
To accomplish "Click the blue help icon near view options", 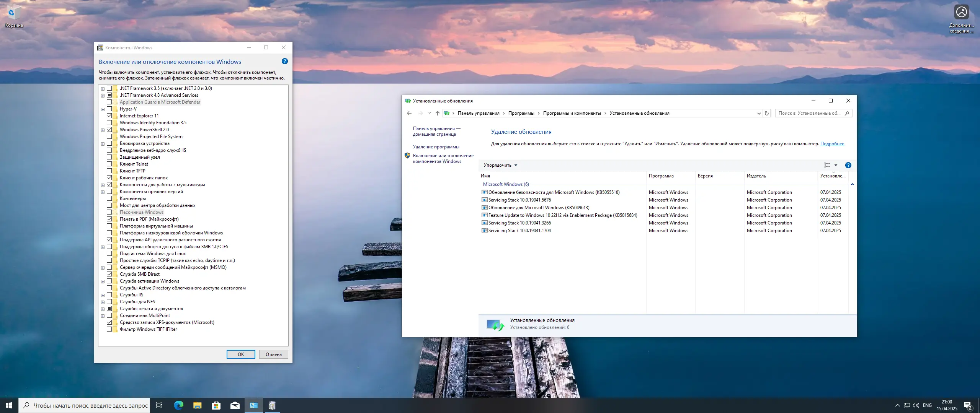I will coord(848,165).
